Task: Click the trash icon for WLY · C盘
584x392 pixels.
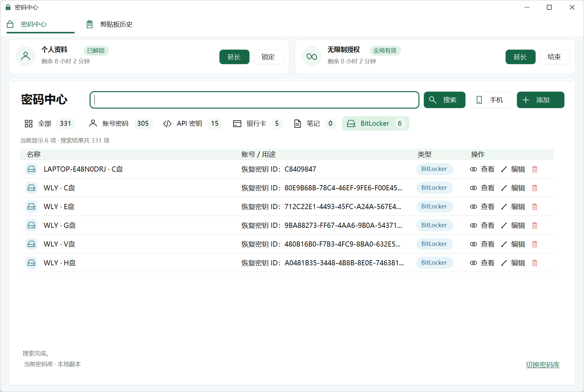Action: 535,188
